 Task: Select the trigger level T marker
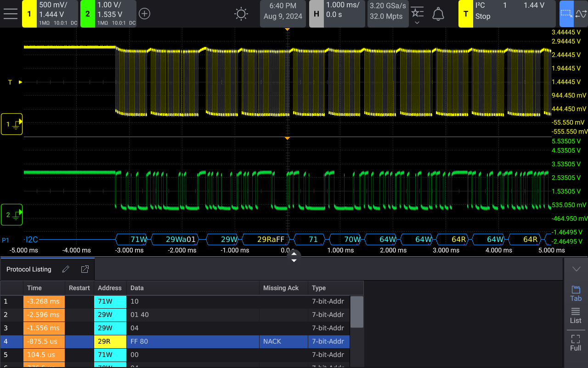pyautogui.click(x=15, y=82)
